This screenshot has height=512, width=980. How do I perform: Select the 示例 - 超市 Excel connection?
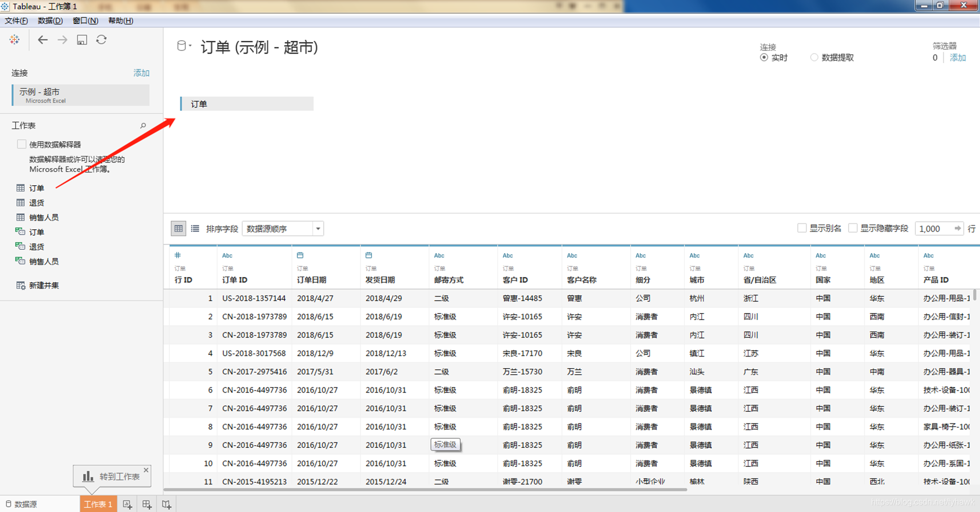(81, 95)
